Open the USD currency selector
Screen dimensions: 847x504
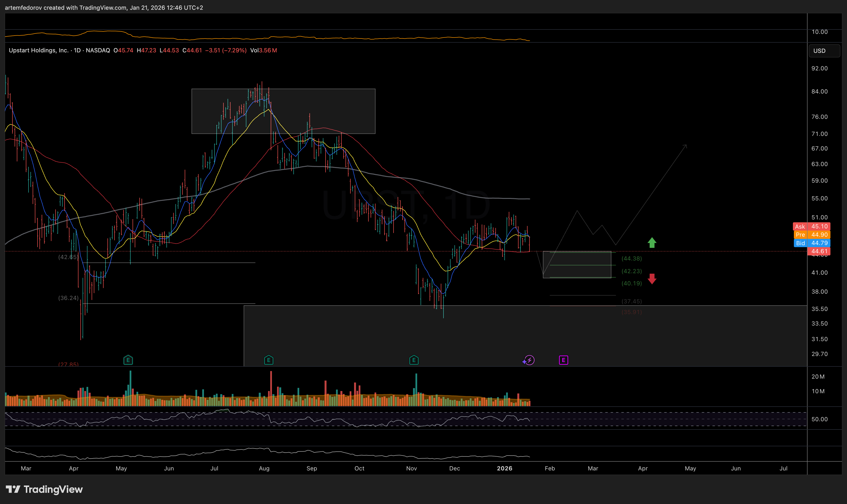pyautogui.click(x=824, y=51)
